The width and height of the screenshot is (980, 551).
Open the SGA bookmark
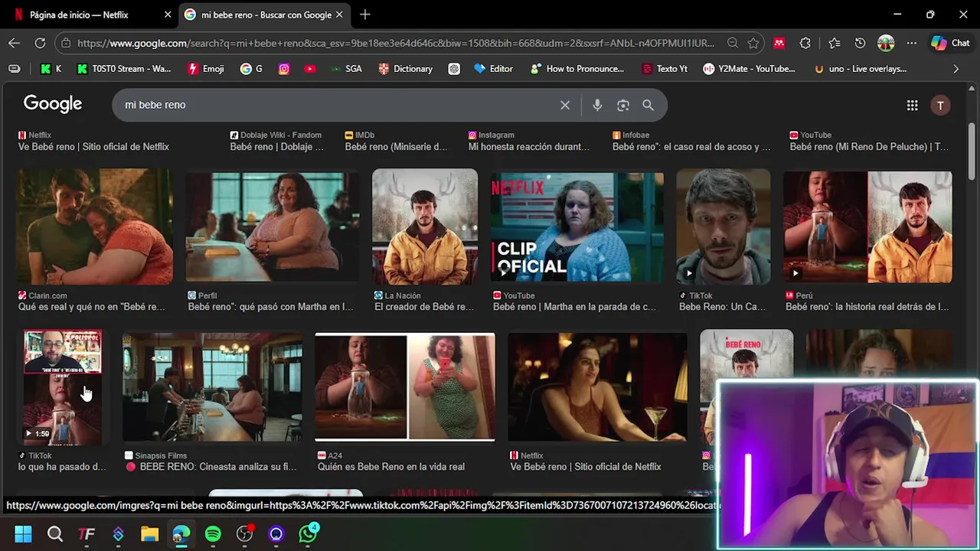(x=345, y=69)
